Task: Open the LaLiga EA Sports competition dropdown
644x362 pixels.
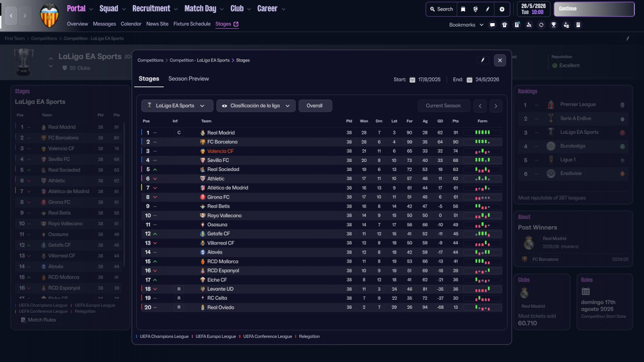Action: pyautogui.click(x=177, y=106)
